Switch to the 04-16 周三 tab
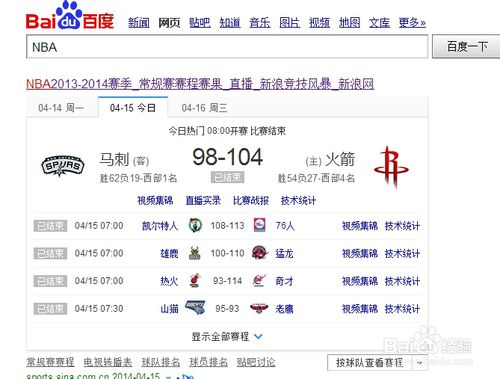Image resolution: width=500 pixels, height=379 pixels. click(x=204, y=108)
